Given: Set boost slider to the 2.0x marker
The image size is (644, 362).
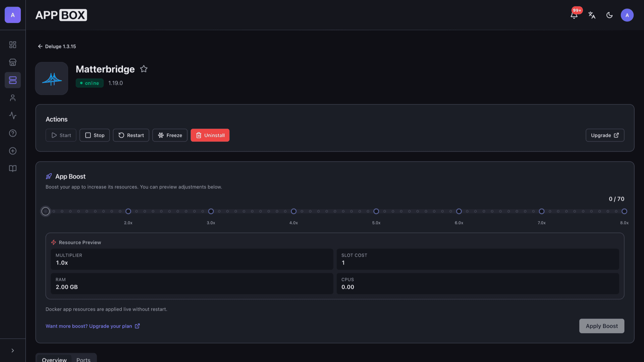Looking at the screenshot, I should click(x=128, y=211).
